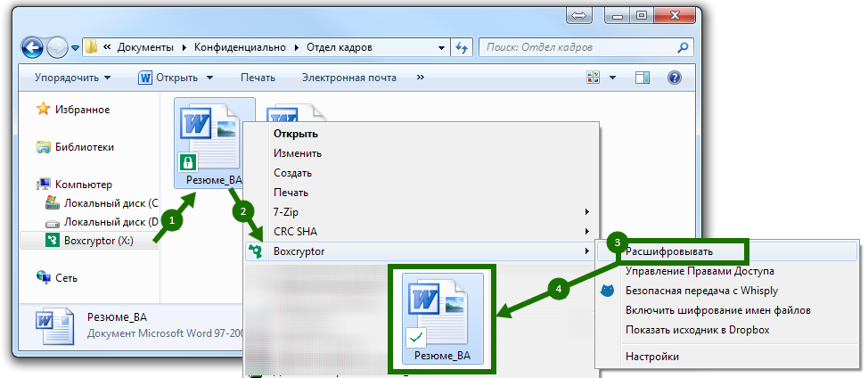The height and width of the screenshot is (378, 868).
Task: Click Печать in the toolbar
Action: [x=258, y=78]
